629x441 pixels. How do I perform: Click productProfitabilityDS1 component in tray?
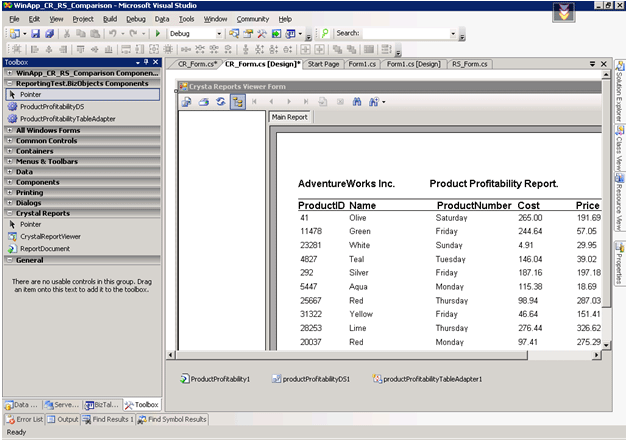tap(311, 379)
